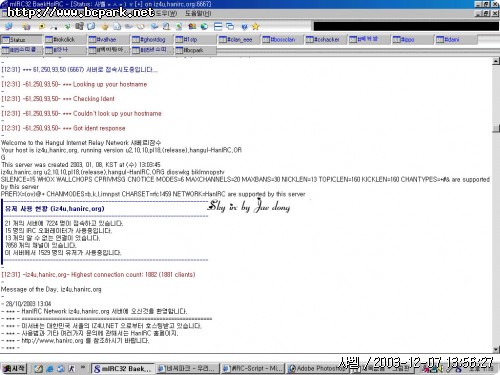
Task: Click the blue globe connect icon
Action: point(9,26)
